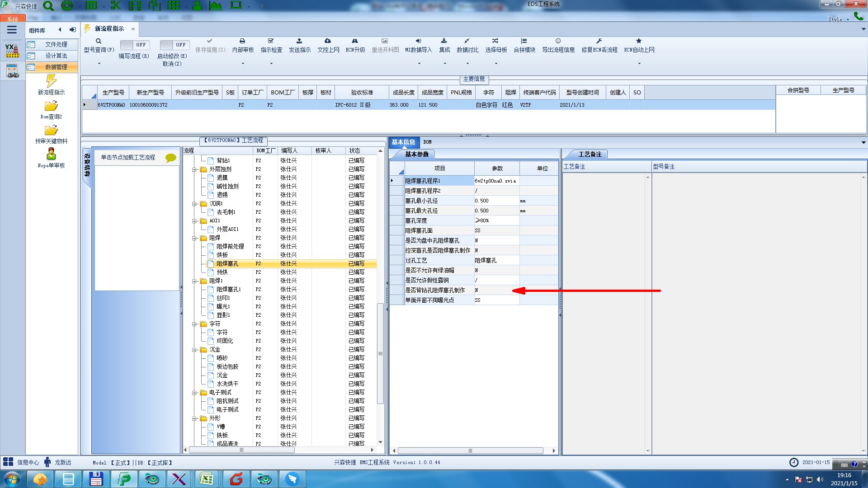The width and height of the screenshot is (868, 488).
Task: Open the Bom查询2 folder icon
Action: [51, 106]
